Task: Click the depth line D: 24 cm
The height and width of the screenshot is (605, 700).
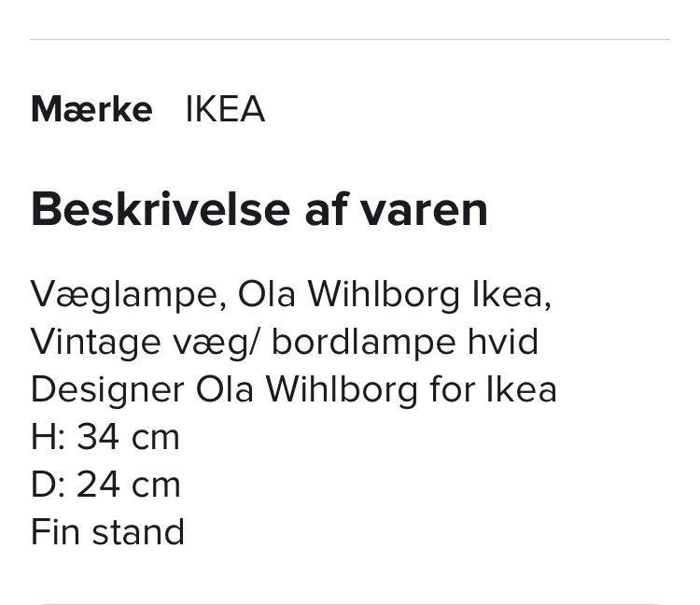Action: [x=105, y=485]
